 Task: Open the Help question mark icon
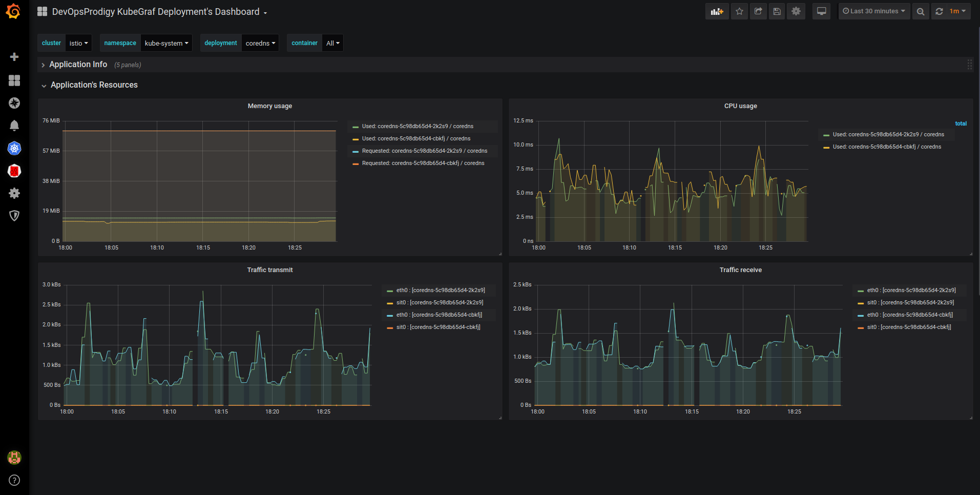click(14, 480)
